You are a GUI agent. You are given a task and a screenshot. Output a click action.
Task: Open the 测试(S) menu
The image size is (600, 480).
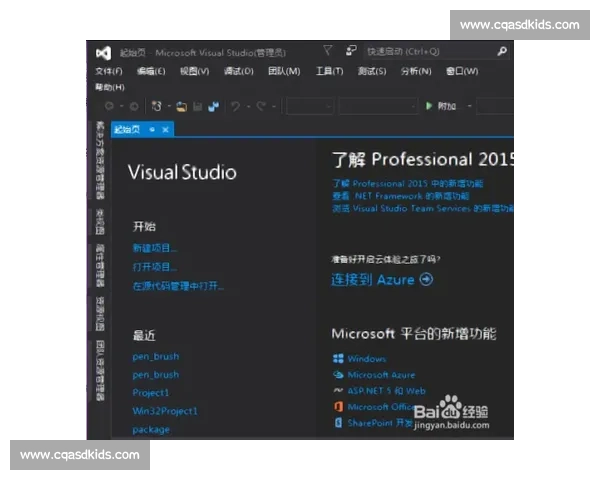[x=372, y=71]
